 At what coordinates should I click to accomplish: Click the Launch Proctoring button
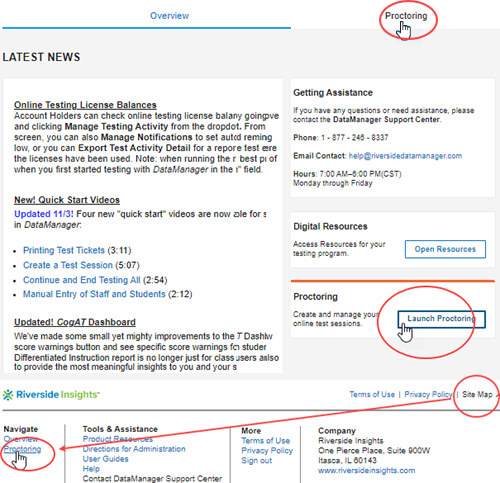pyautogui.click(x=442, y=319)
